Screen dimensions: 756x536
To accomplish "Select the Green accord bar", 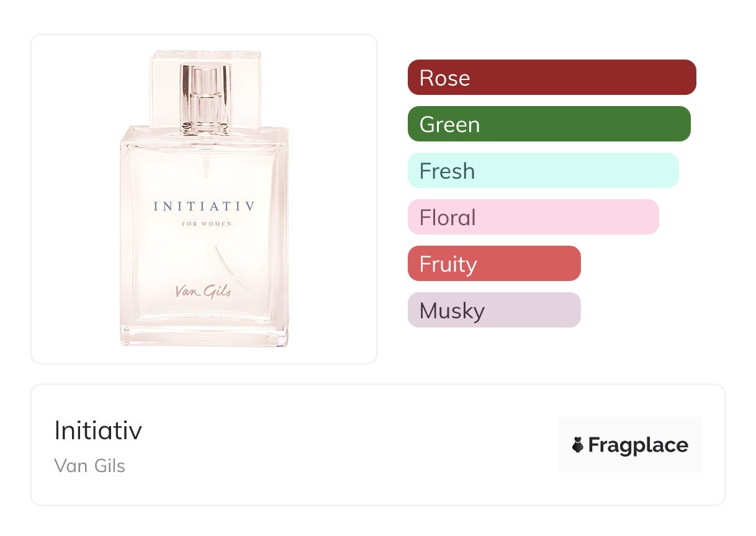I will click(549, 124).
